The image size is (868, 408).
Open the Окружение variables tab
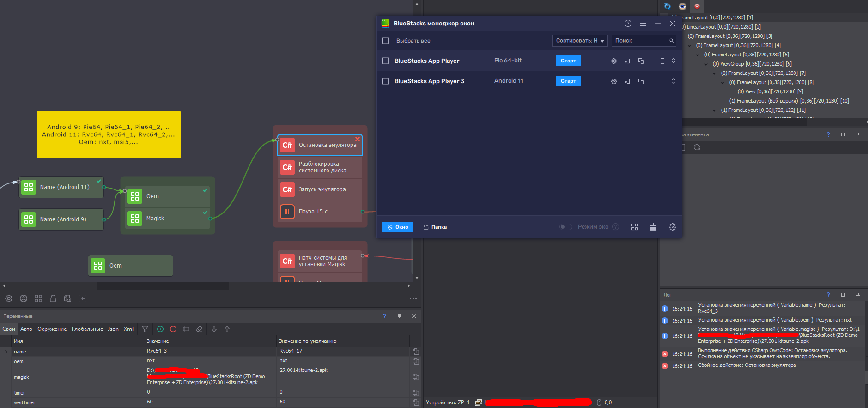pyautogui.click(x=52, y=329)
